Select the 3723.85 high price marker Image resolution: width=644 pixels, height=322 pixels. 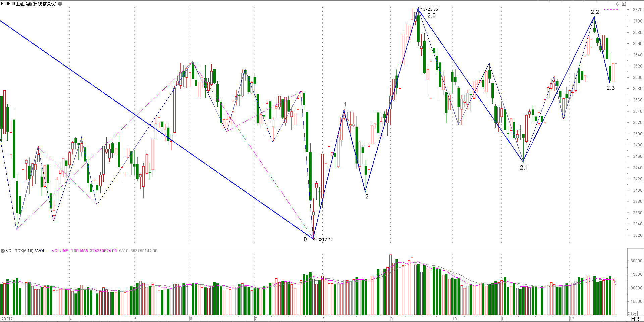coord(430,9)
